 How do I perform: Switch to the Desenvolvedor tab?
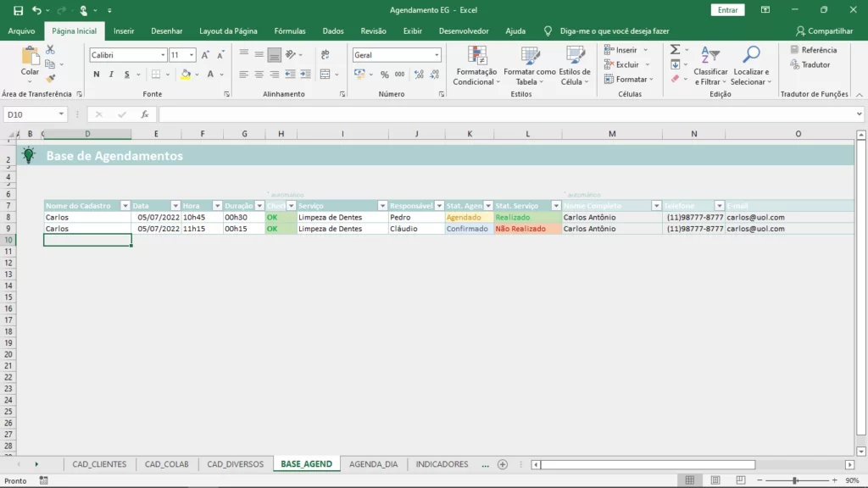pyautogui.click(x=464, y=31)
